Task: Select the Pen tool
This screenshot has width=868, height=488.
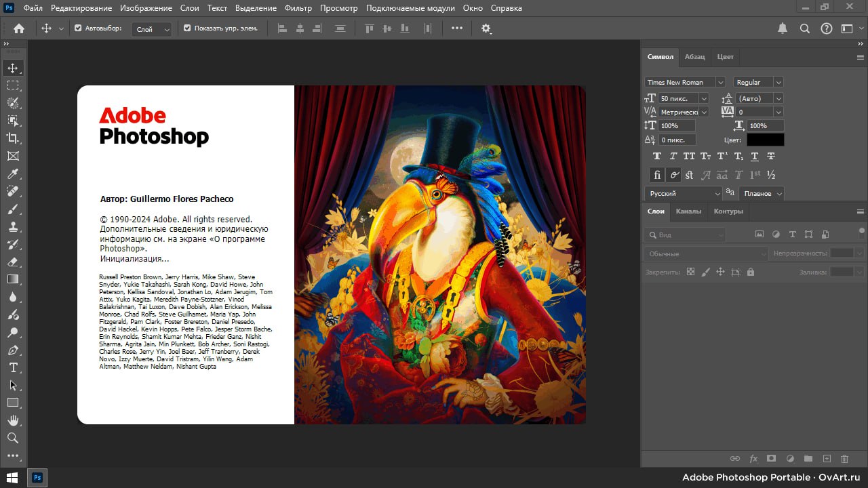Action: 13,350
